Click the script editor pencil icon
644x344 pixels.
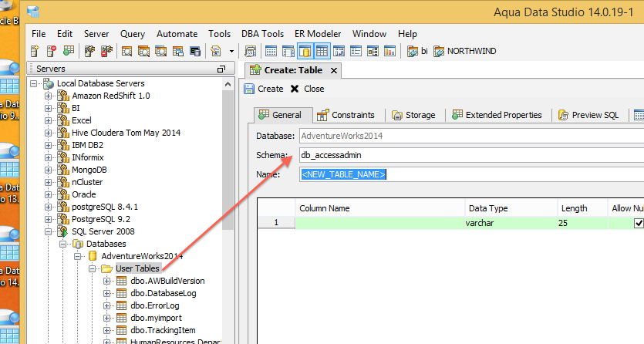click(216, 51)
